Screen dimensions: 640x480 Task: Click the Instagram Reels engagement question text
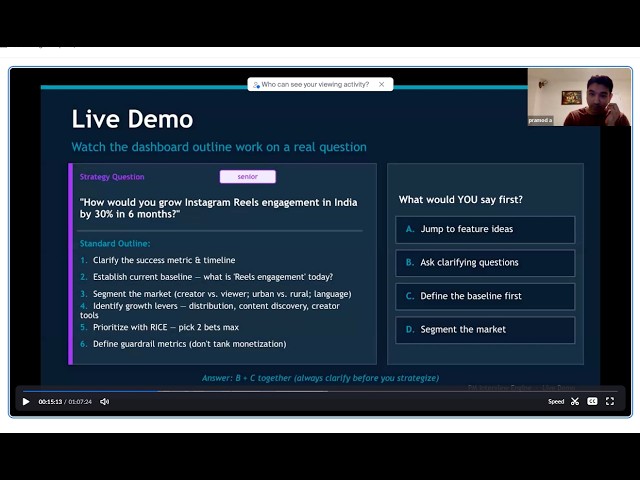[x=218, y=208]
